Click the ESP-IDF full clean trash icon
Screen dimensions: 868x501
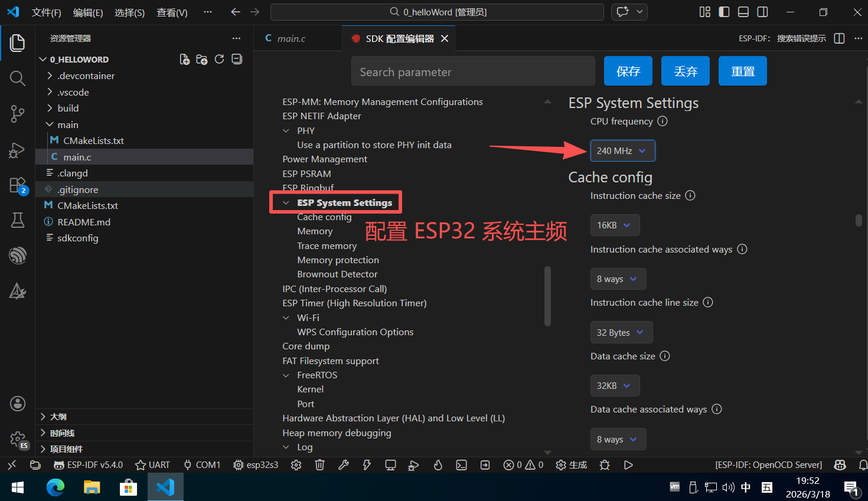[x=319, y=465]
